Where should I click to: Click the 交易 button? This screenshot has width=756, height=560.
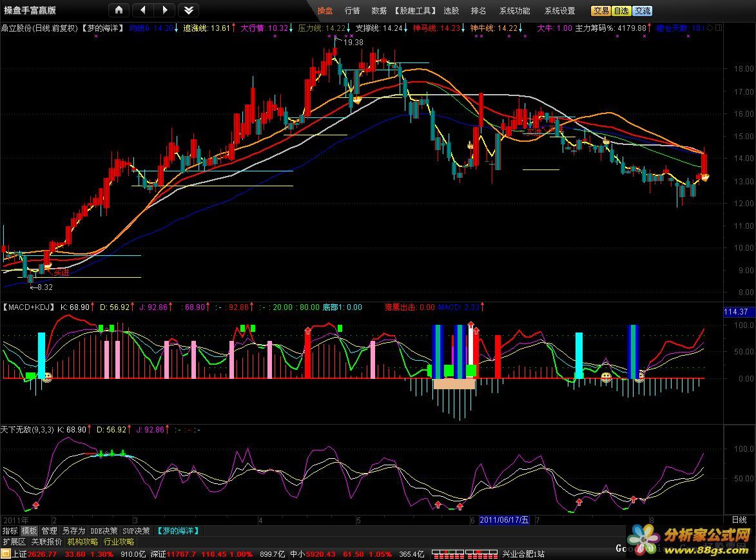(601, 10)
